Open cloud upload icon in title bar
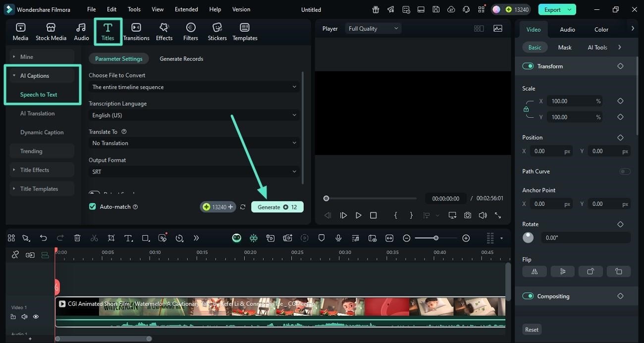The image size is (644, 343). (451, 9)
